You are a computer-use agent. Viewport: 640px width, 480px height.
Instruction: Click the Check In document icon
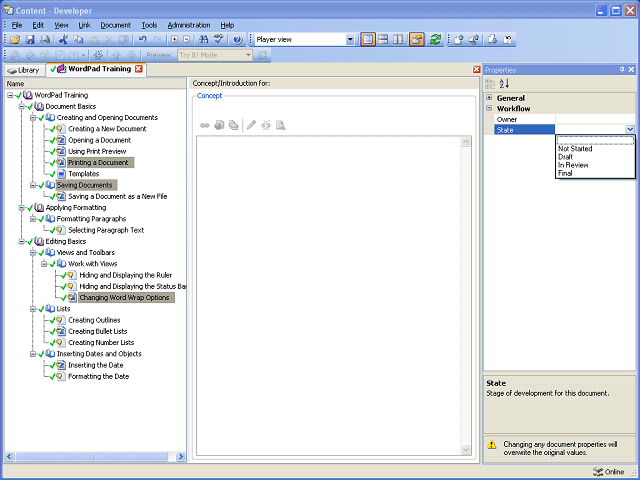tap(459, 40)
